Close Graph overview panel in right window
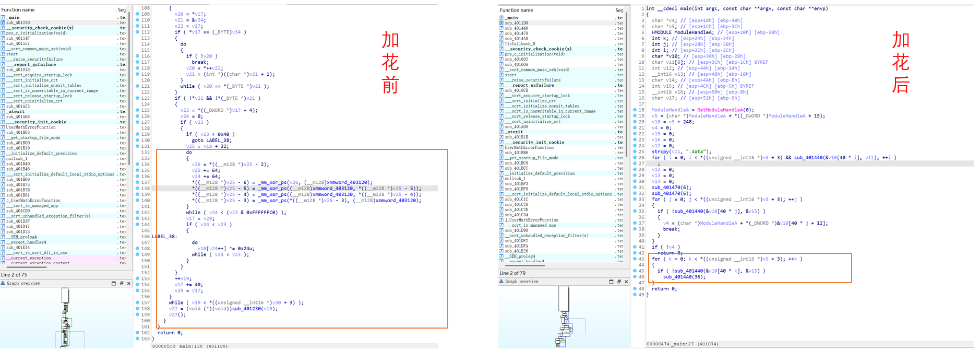The image size is (980, 350). pos(627,282)
